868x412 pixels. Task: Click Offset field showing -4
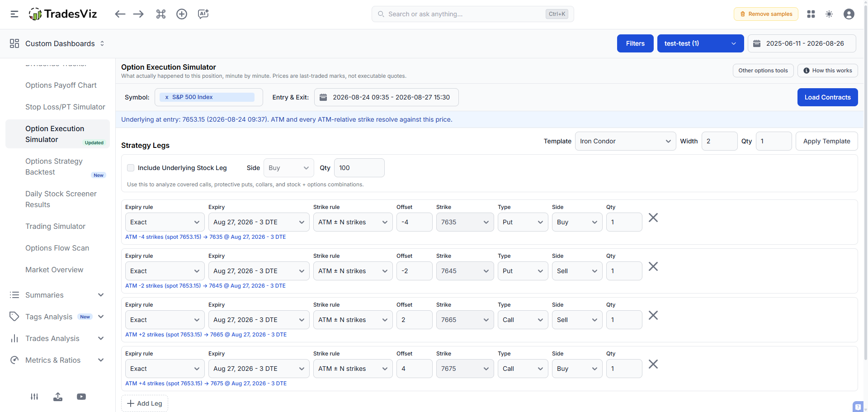click(414, 222)
